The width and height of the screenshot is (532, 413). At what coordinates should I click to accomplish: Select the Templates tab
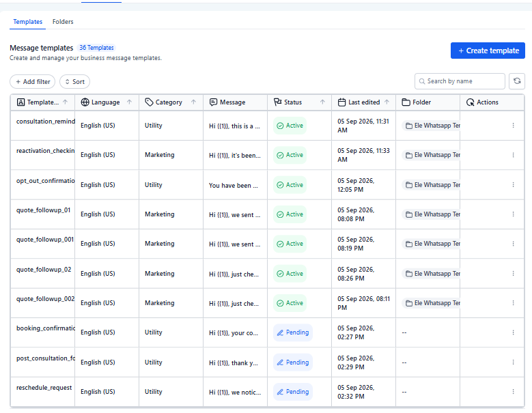[28, 22]
